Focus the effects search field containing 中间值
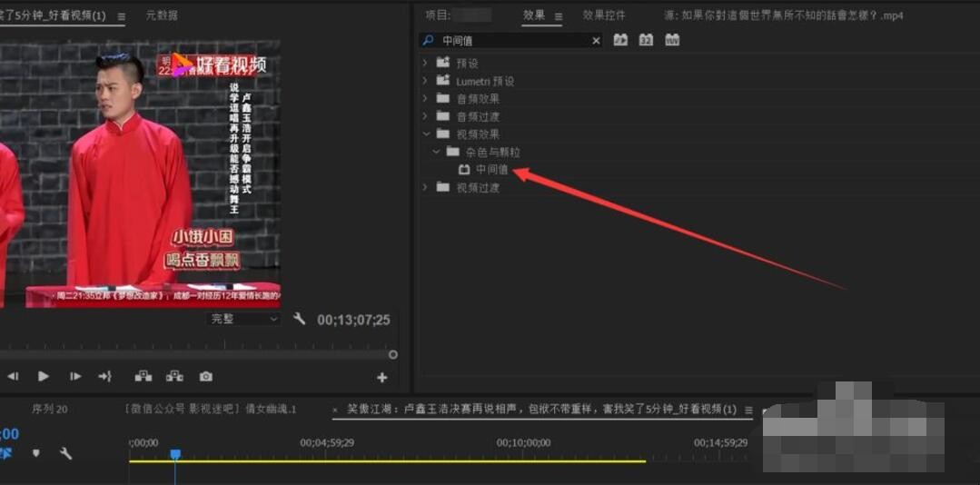 point(511,41)
